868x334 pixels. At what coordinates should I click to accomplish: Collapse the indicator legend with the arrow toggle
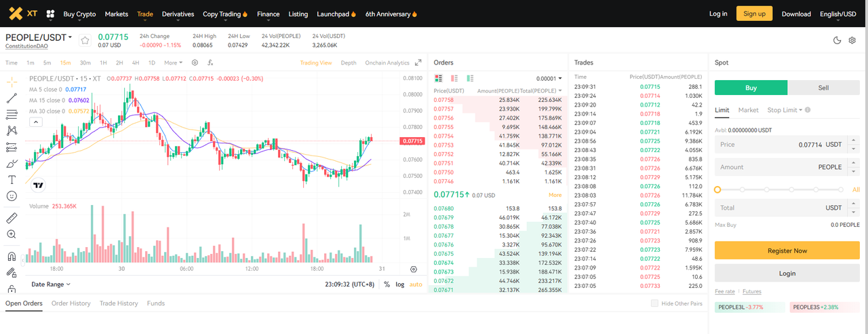coord(35,122)
